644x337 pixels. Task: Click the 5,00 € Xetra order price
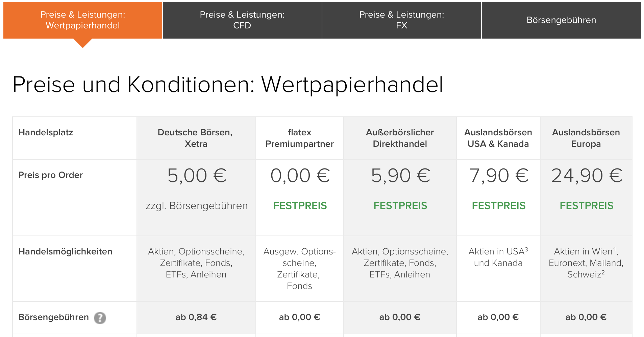click(x=197, y=176)
